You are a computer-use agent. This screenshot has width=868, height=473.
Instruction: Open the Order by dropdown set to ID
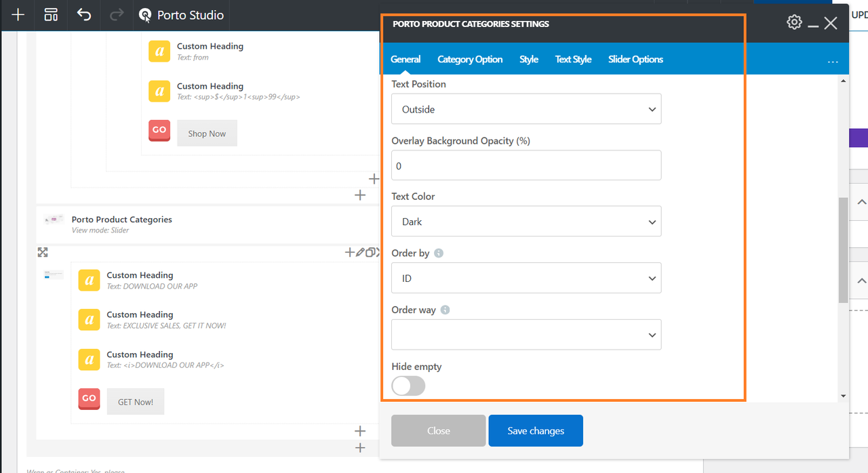[526, 278]
